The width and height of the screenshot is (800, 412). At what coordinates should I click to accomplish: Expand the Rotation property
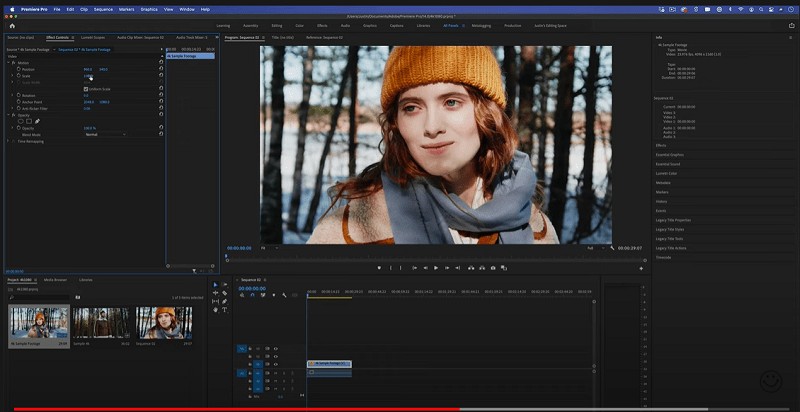pos(12,95)
